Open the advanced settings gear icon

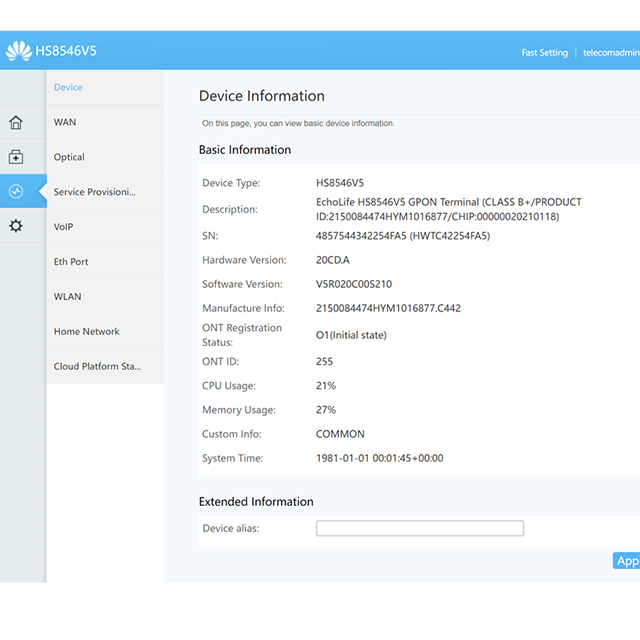(x=16, y=226)
